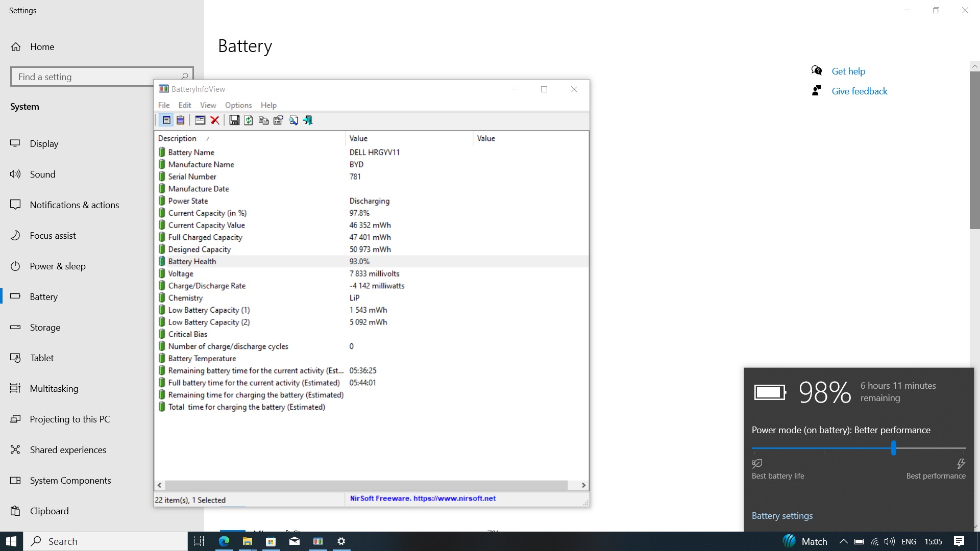
Task: Click the Get help link
Action: (x=848, y=71)
